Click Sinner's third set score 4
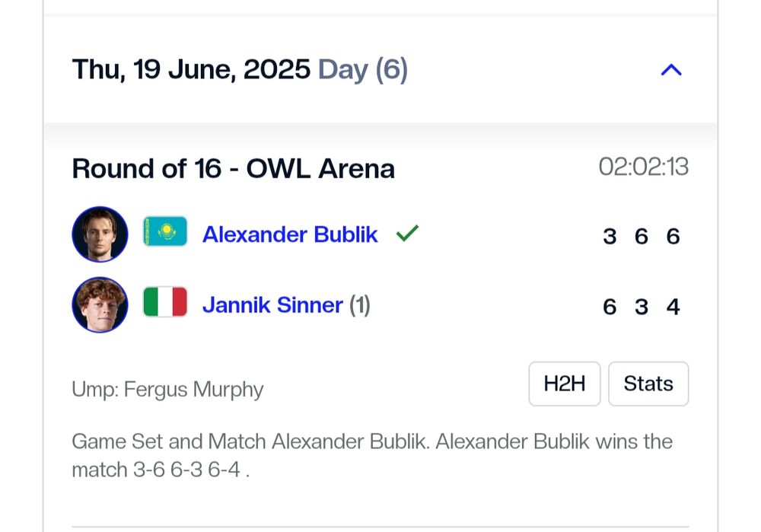This screenshot has width=761, height=532. point(673,307)
